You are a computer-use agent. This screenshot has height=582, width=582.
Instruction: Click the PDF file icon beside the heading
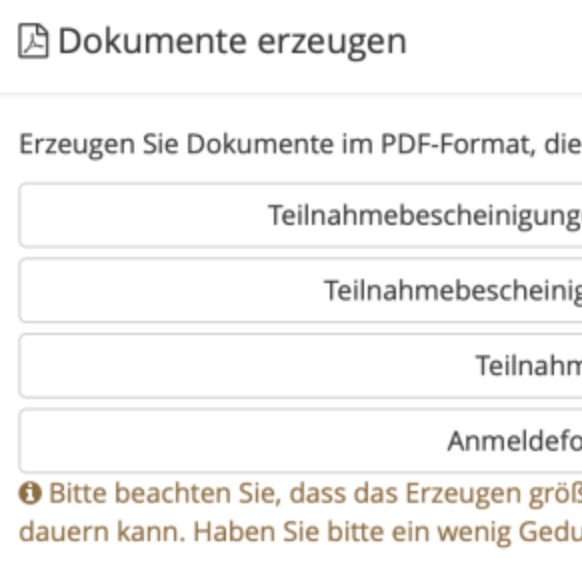pos(33,41)
